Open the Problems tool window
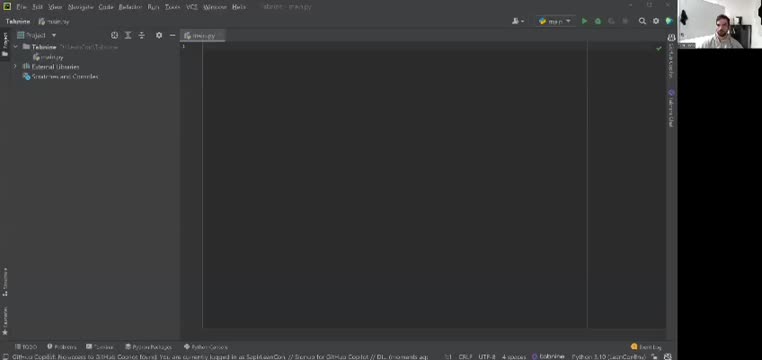This screenshot has width=762, height=360. 62,347
